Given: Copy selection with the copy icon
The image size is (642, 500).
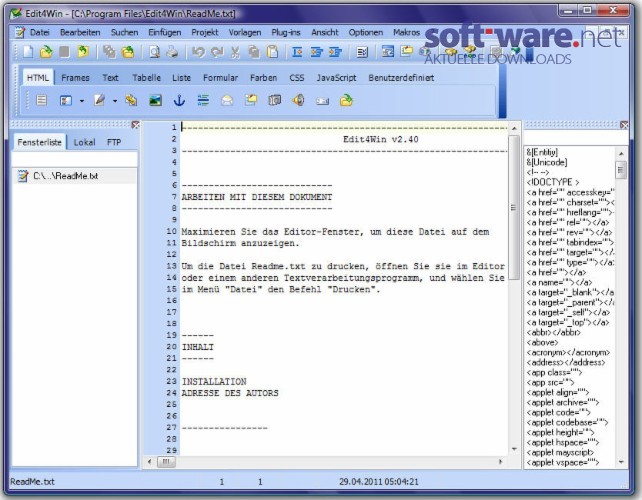Looking at the screenshot, I should [x=254, y=52].
